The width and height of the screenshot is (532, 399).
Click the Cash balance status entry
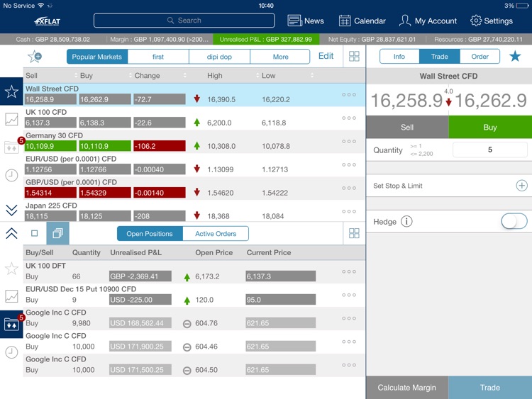(x=53, y=39)
